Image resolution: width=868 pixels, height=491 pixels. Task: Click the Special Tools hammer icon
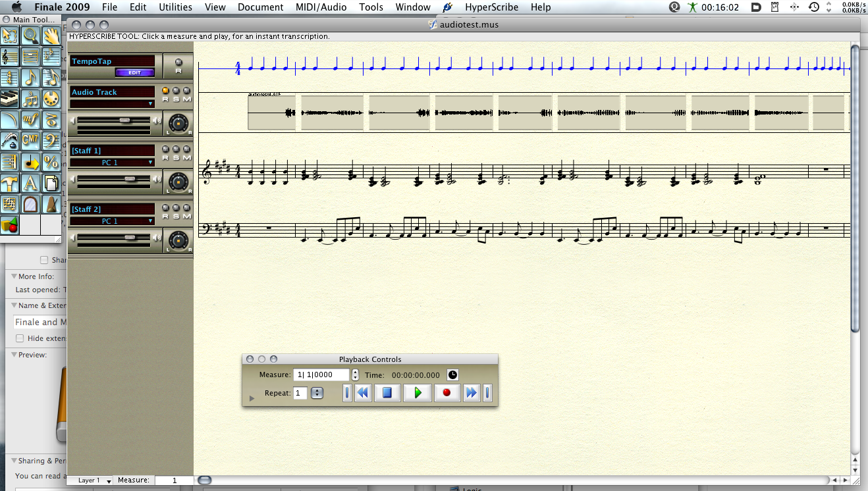(x=10, y=183)
